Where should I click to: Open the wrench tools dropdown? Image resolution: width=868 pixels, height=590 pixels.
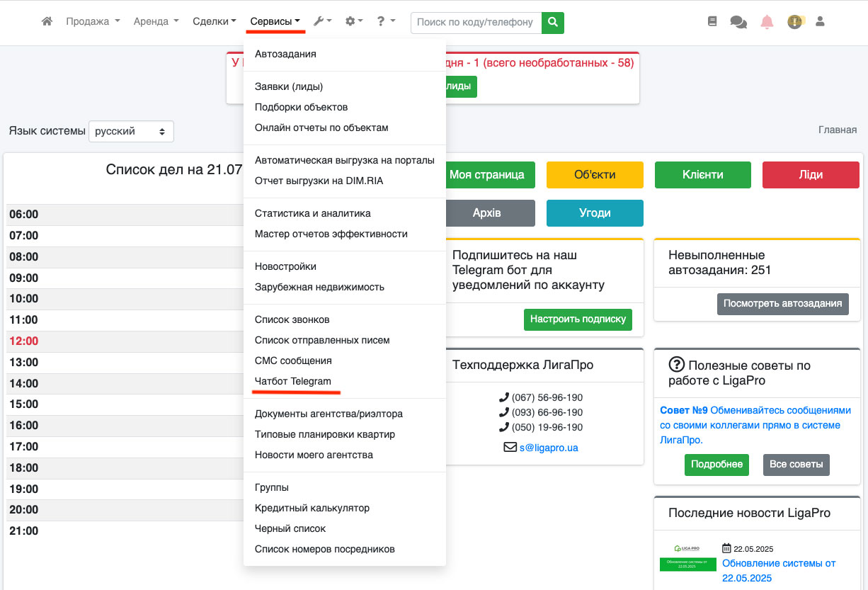click(323, 22)
